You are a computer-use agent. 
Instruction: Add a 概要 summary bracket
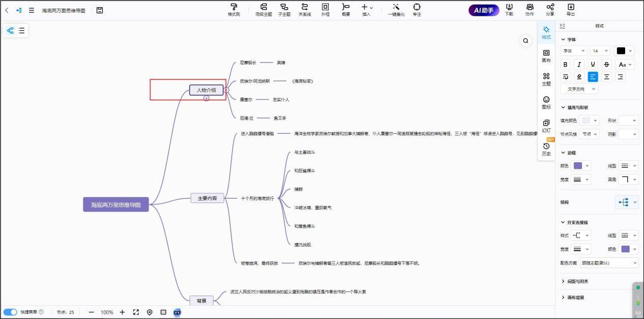[346, 10]
